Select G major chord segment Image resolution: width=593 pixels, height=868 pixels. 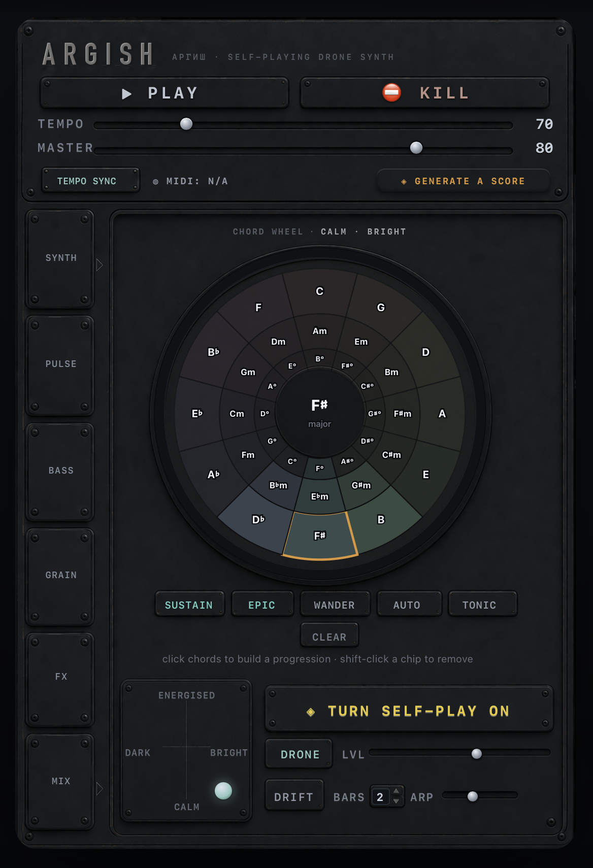(x=381, y=308)
